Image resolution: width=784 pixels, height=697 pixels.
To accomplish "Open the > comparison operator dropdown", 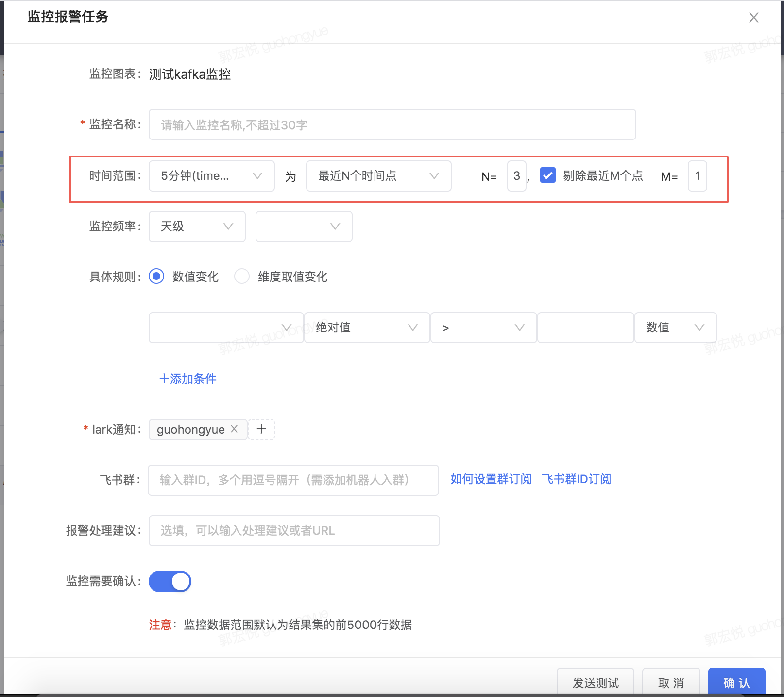I will click(484, 328).
